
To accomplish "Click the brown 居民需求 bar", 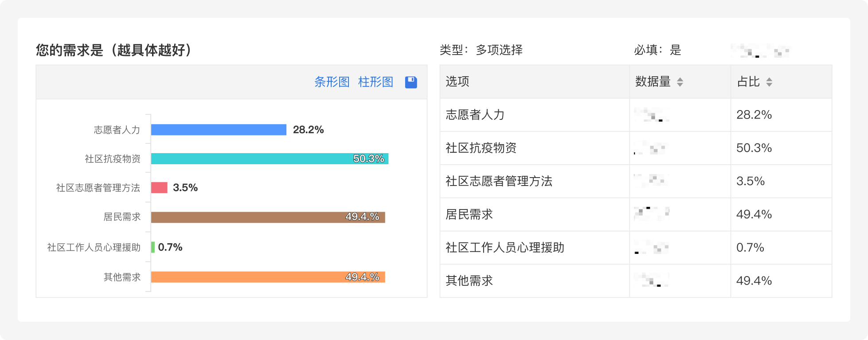I will coord(268,217).
